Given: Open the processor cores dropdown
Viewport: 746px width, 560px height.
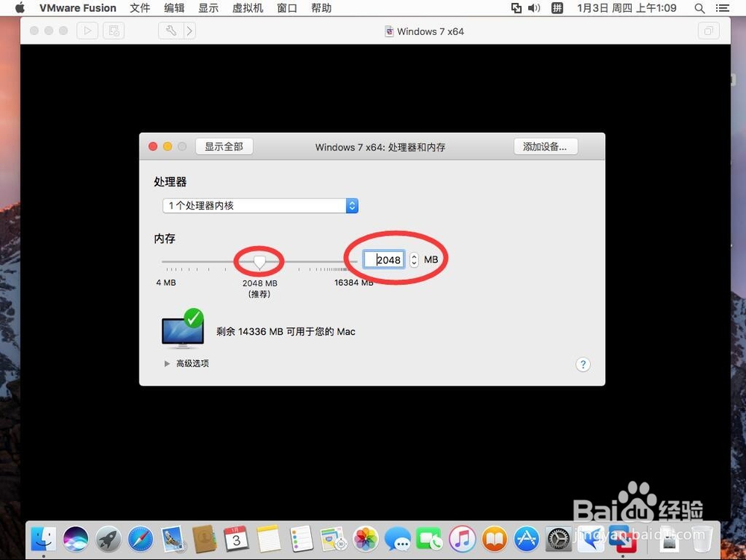Looking at the screenshot, I should (x=260, y=205).
